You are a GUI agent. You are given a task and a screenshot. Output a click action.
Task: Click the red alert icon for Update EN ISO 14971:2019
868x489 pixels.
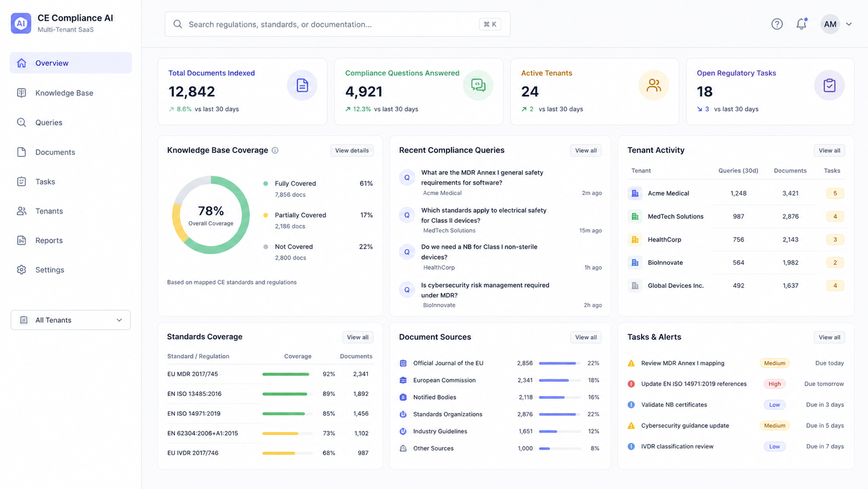point(631,384)
